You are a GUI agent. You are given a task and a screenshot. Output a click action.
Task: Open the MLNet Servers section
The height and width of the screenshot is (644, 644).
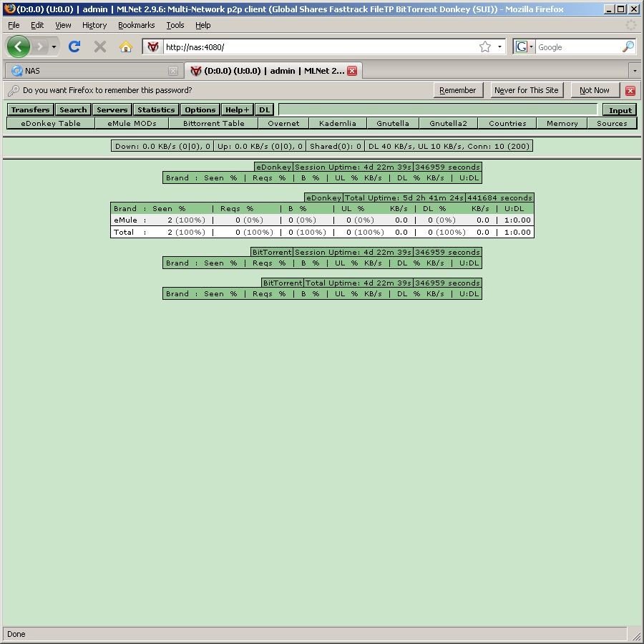click(x=112, y=109)
